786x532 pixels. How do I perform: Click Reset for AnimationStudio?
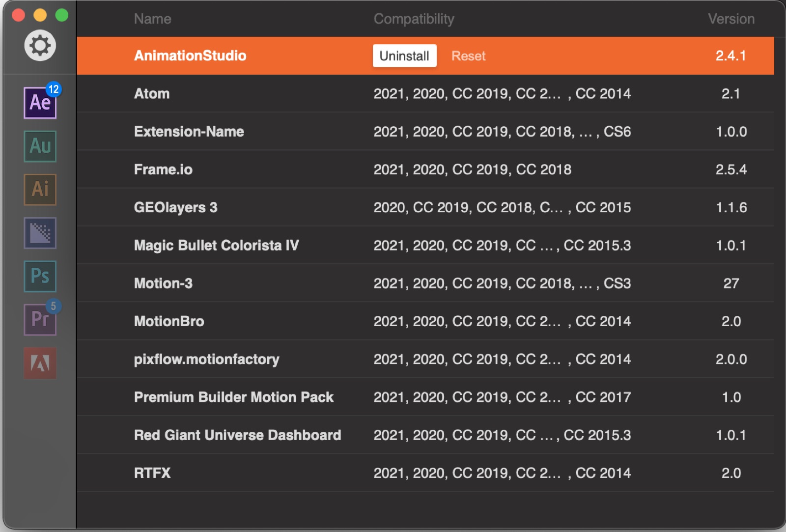coord(468,56)
